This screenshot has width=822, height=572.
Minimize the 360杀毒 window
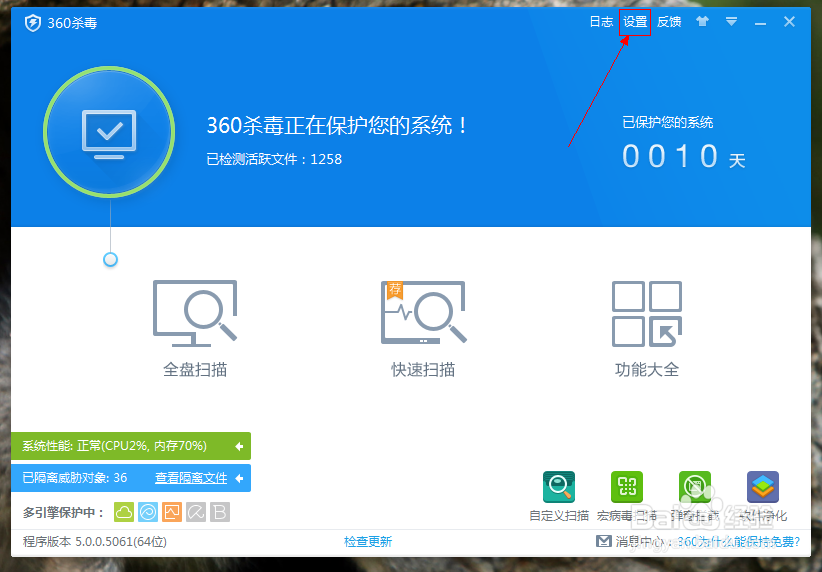[760, 24]
